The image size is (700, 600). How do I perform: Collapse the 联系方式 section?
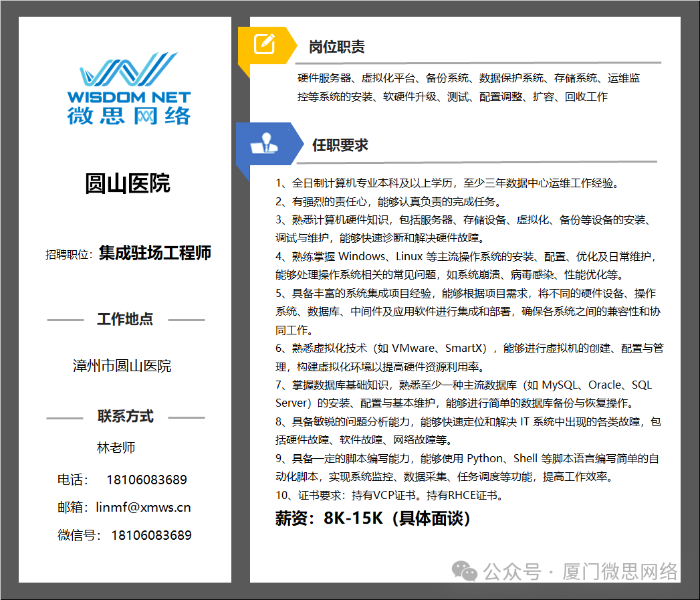pyautogui.click(x=124, y=416)
